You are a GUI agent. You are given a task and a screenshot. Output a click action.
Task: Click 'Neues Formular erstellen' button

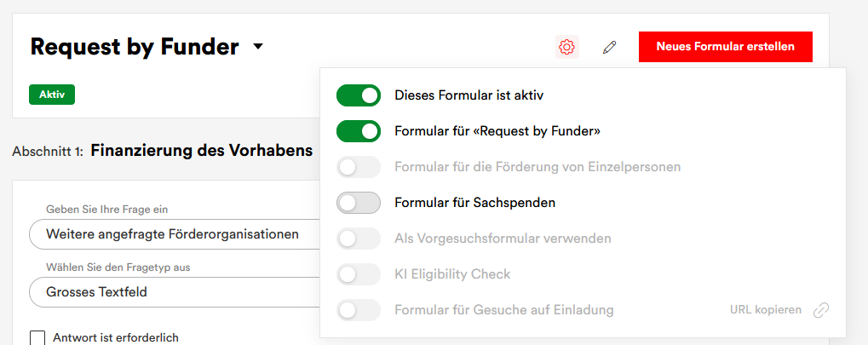point(725,47)
